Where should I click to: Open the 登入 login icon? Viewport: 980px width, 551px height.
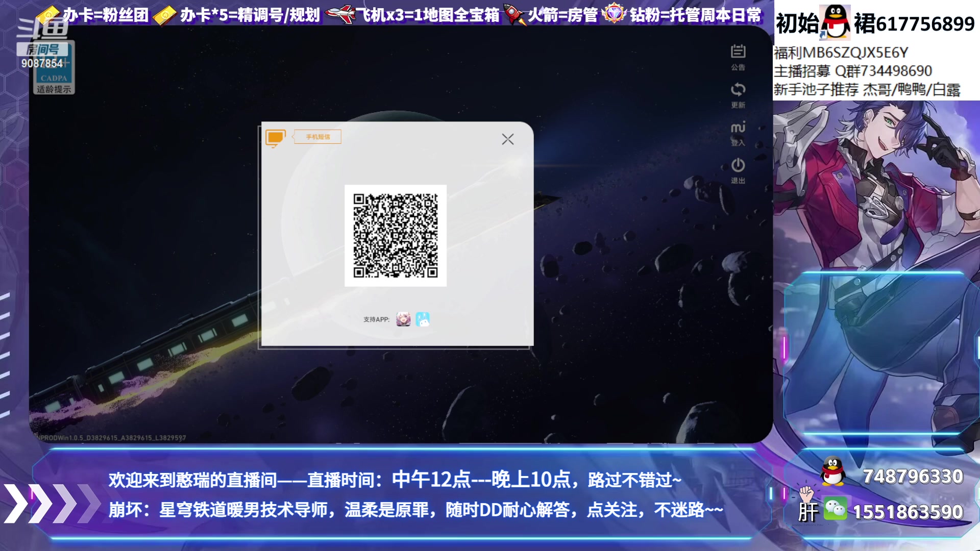click(x=738, y=133)
